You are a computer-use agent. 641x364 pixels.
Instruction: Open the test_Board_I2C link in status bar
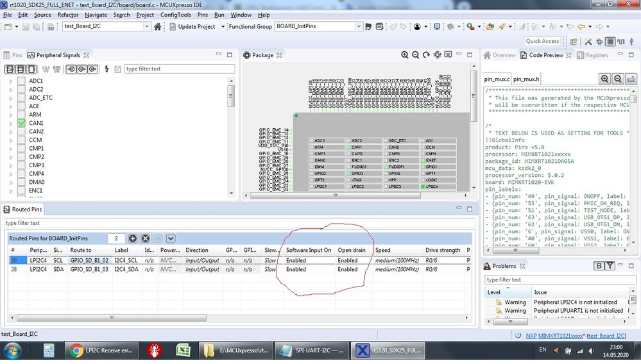(607, 335)
